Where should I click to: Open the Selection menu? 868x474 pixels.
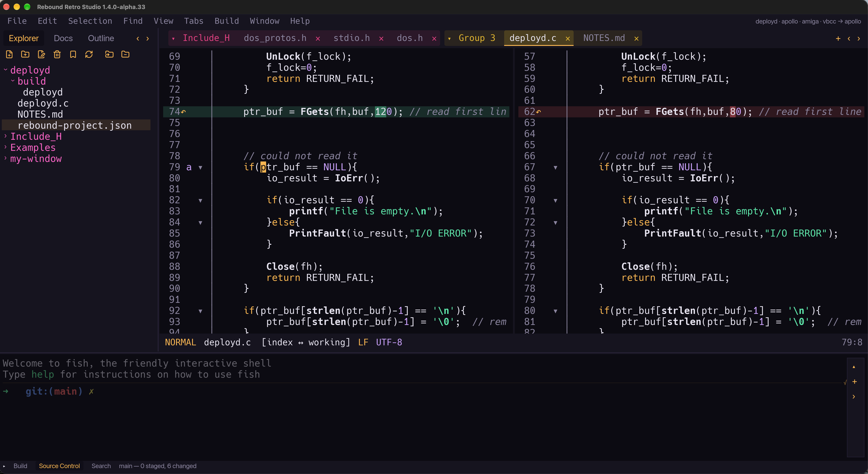(90, 21)
